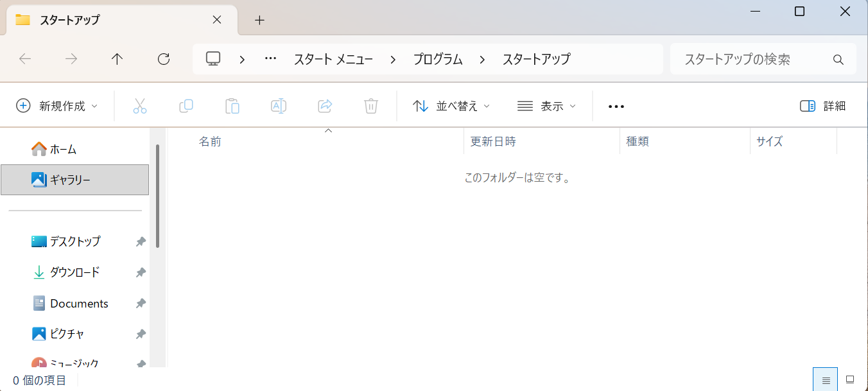The height and width of the screenshot is (391, 868).
Task: Expand chevron after スタート メニュー
Action: tap(393, 59)
